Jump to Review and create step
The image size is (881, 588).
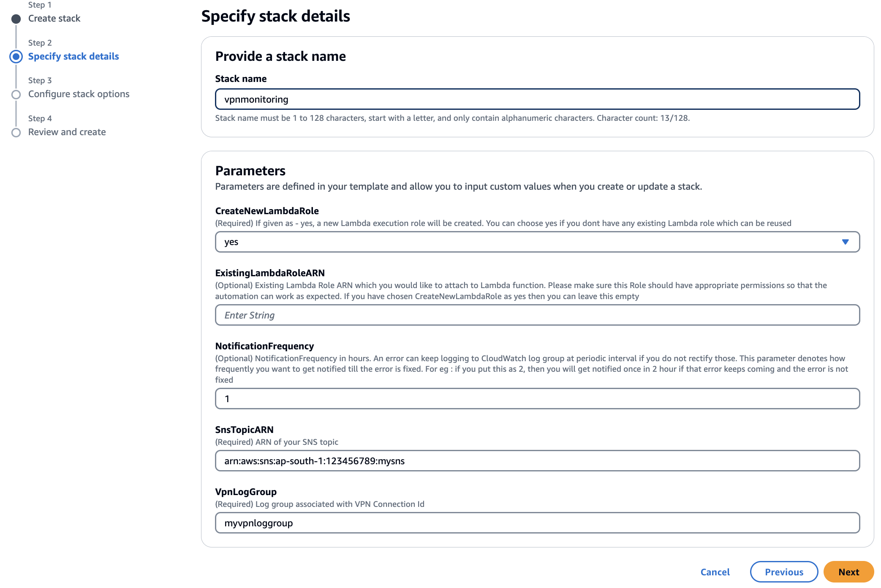[67, 132]
